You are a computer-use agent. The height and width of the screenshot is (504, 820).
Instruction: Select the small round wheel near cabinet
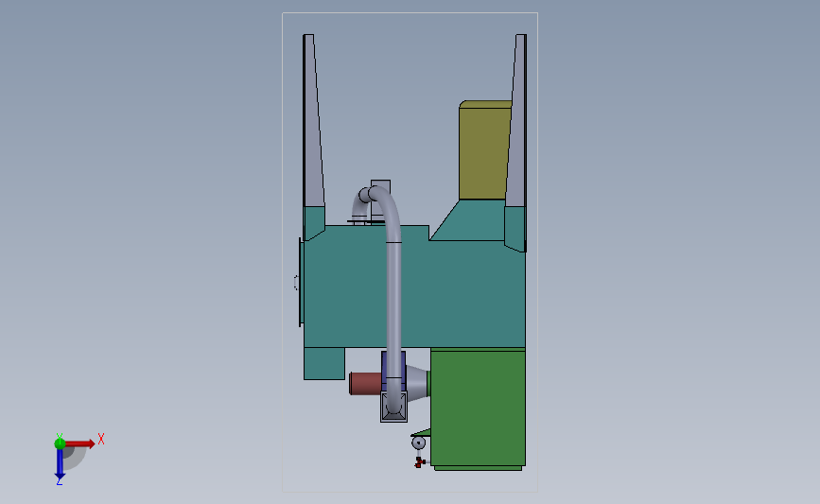point(418,443)
